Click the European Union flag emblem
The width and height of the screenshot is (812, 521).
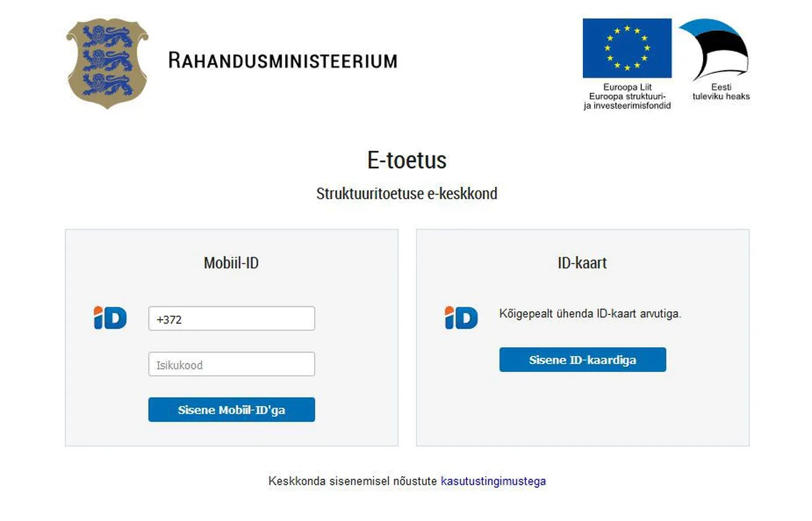coord(627,48)
